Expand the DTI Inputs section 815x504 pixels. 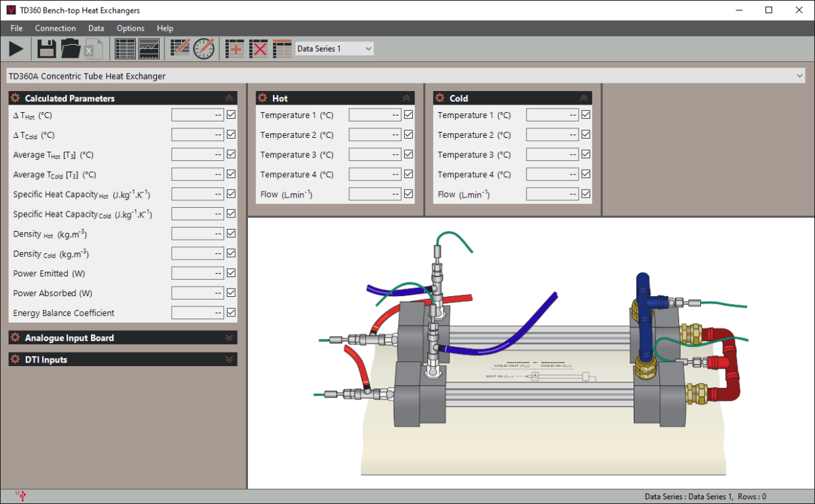[x=123, y=359]
